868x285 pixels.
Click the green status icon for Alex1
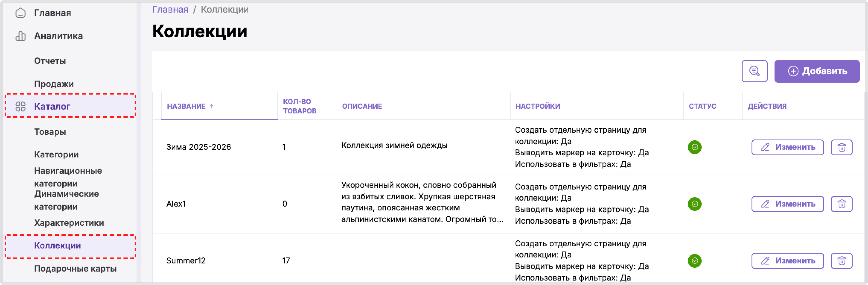click(695, 204)
